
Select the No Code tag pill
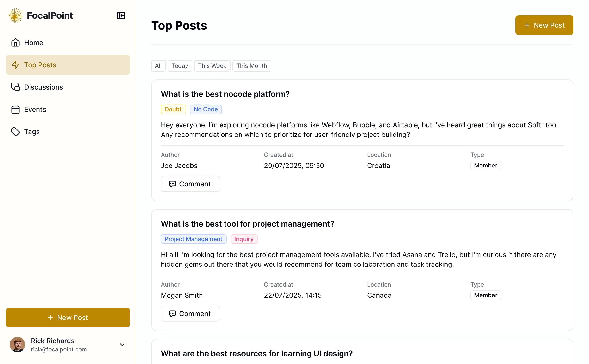click(x=206, y=109)
